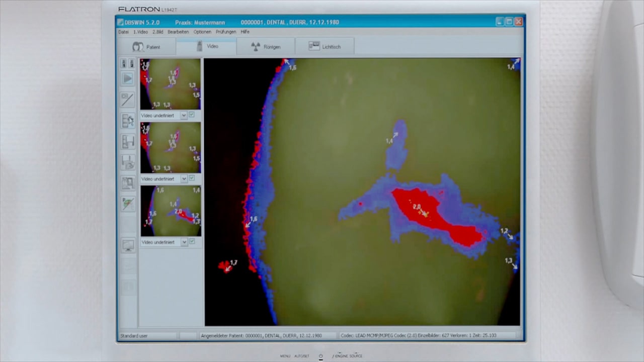Click the image layout icon under cursor
644x362 pixels.
(128, 121)
